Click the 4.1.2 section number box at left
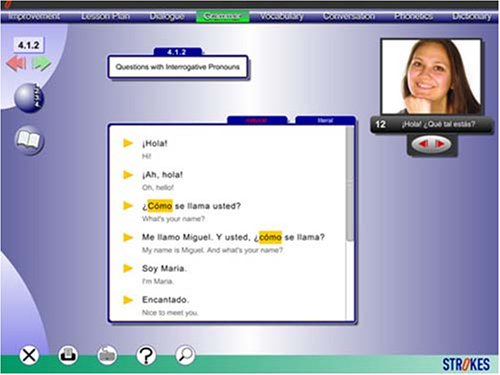Image resolution: width=500 pixels, height=375 pixels. (x=29, y=45)
